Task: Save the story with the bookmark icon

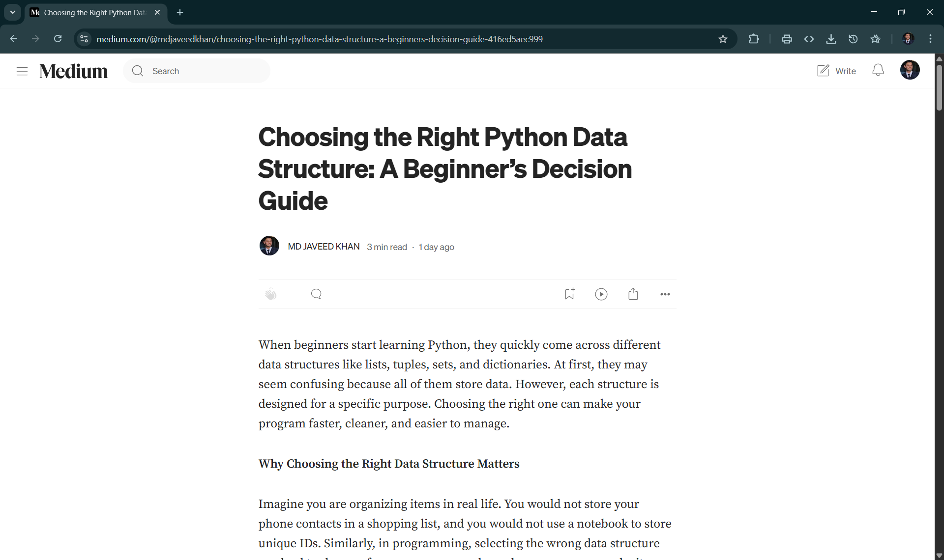Action: [569, 294]
